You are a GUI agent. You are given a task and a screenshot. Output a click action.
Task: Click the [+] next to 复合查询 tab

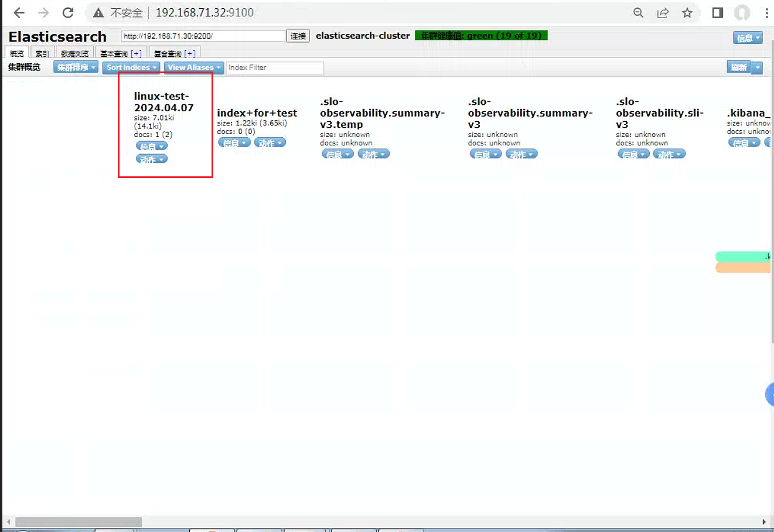pos(190,53)
